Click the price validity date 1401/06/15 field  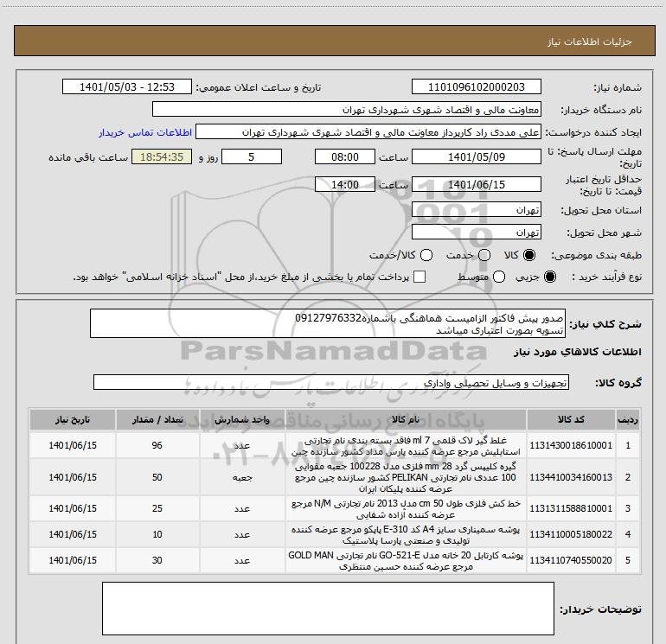point(476,184)
